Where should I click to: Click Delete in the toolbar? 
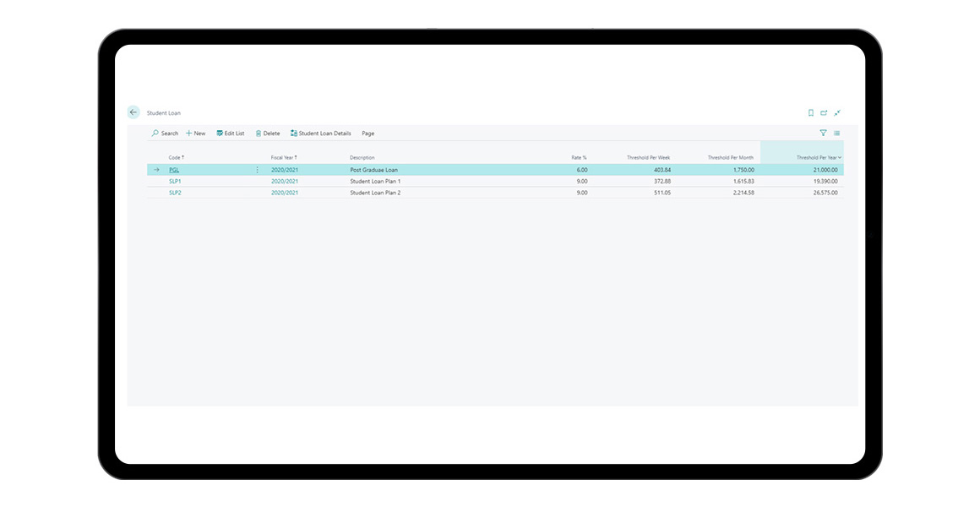coord(268,134)
